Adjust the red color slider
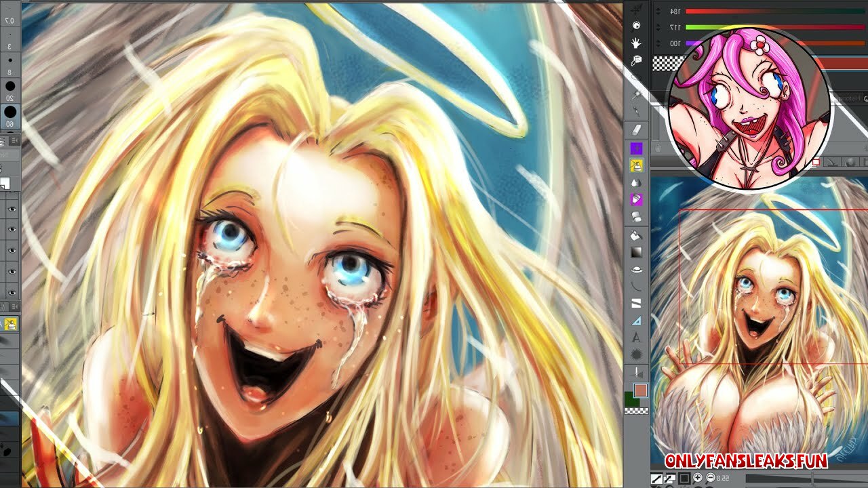 pyautogui.click(x=775, y=11)
